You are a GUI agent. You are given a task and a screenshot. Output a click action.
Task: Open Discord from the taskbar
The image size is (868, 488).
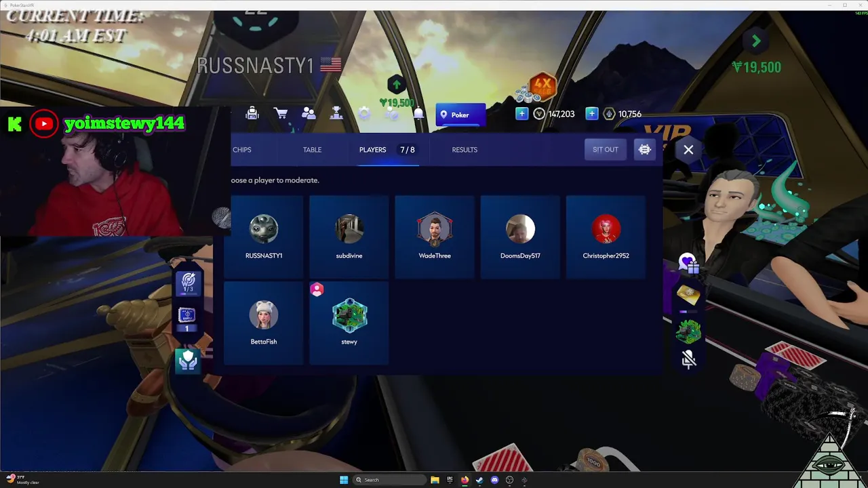point(494,480)
